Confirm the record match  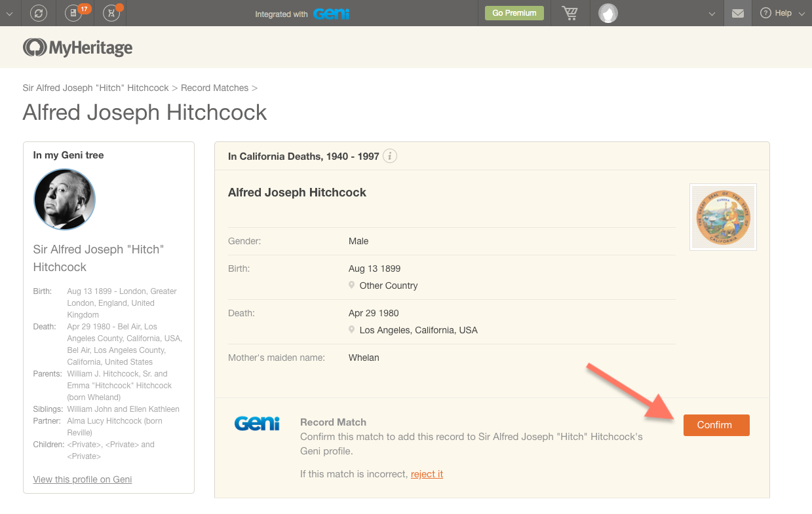716,425
